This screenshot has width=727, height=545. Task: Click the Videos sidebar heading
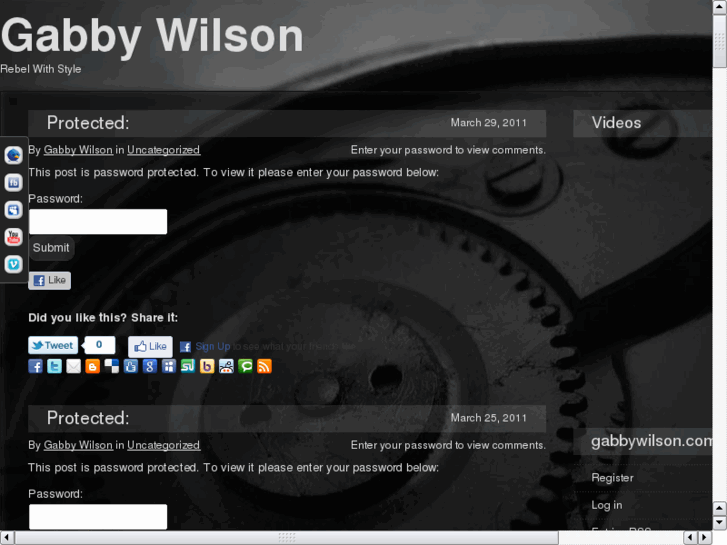(616, 122)
